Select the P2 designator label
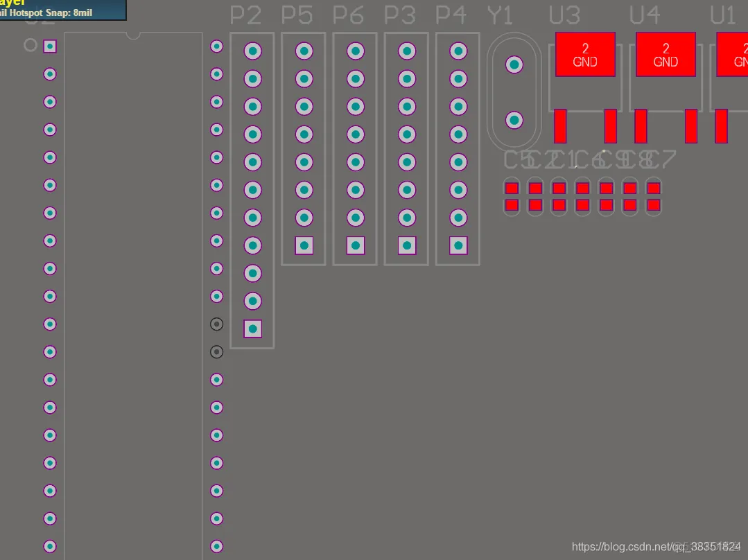The width and height of the screenshot is (748, 560). coord(245,15)
